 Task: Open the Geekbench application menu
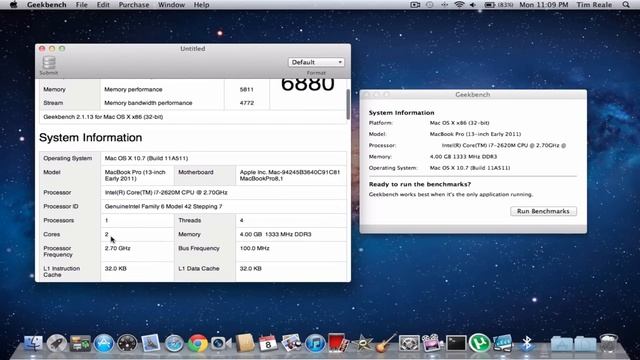pyautogui.click(x=47, y=5)
